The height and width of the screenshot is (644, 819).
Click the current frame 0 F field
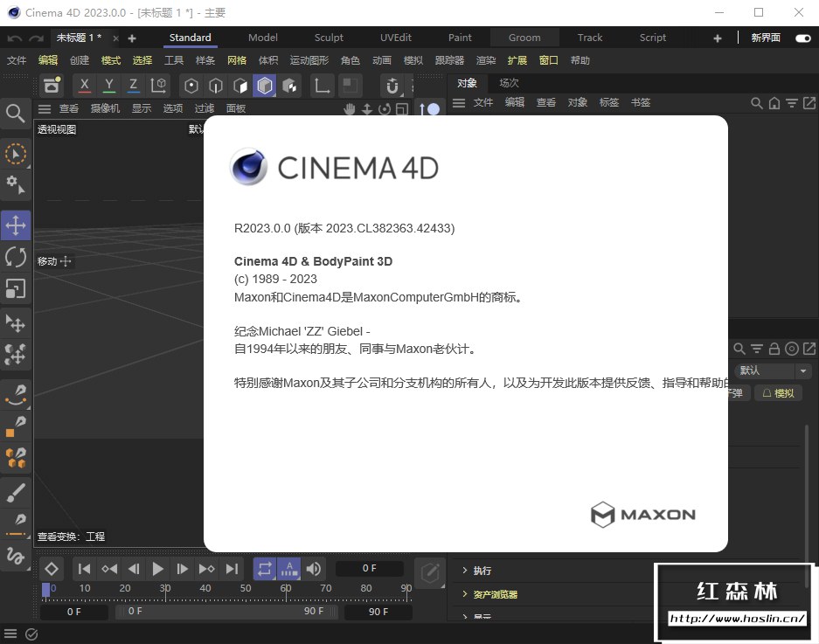coord(369,569)
